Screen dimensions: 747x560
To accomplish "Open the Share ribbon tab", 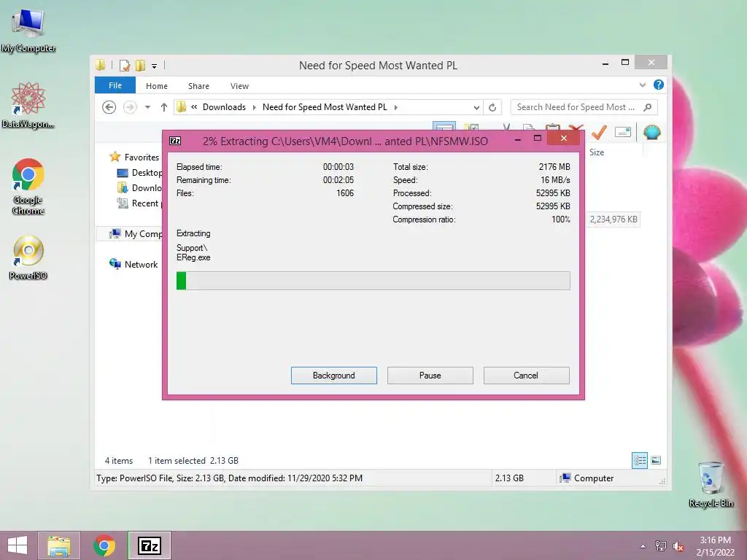I will click(198, 86).
